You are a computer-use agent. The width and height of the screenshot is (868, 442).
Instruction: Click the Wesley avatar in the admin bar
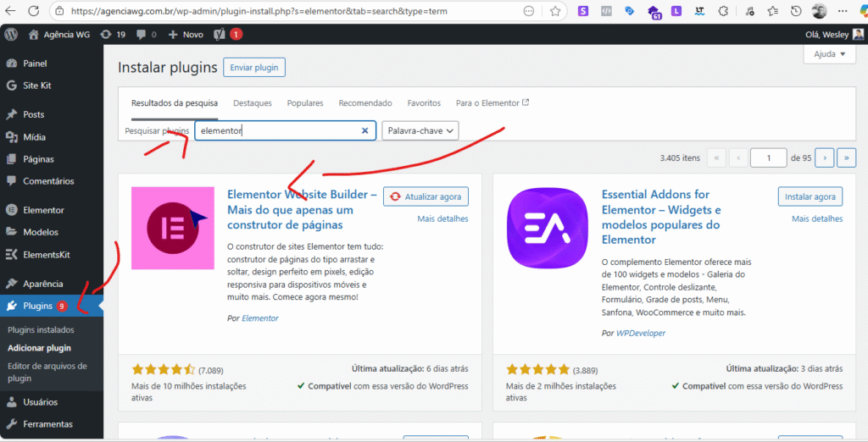pos(858,35)
